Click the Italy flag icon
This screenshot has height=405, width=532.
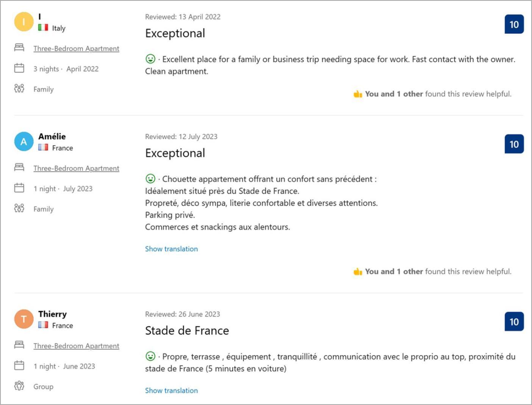[x=43, y=28]
